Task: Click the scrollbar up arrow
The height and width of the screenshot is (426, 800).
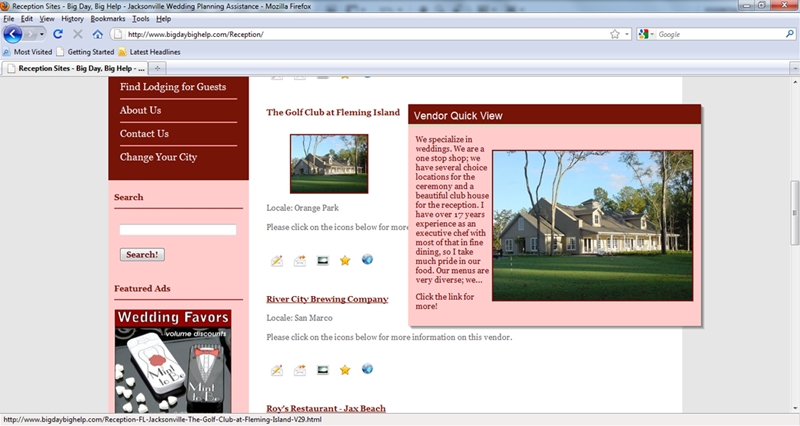Action: coord(794,82)
